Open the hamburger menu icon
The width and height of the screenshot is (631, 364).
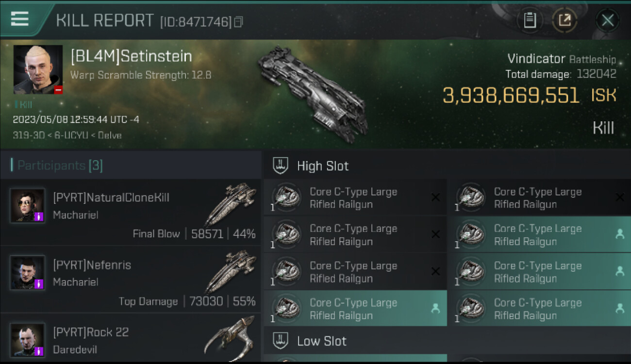[19, 19]
